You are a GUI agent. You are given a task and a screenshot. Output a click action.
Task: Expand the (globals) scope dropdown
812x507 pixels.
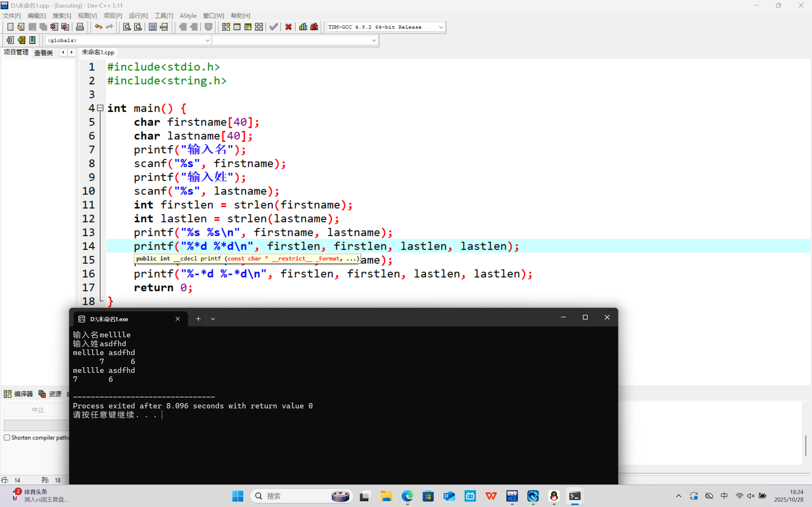click(x=207, y=41)
